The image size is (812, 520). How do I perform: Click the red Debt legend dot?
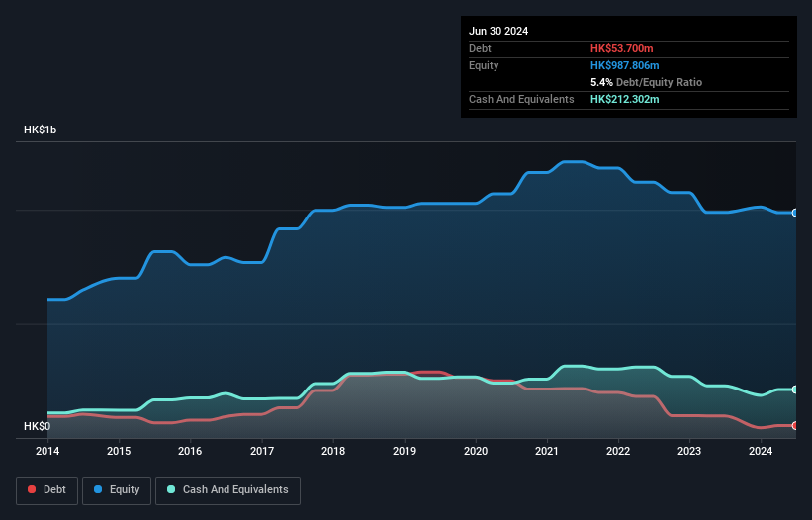click(32, 489)
